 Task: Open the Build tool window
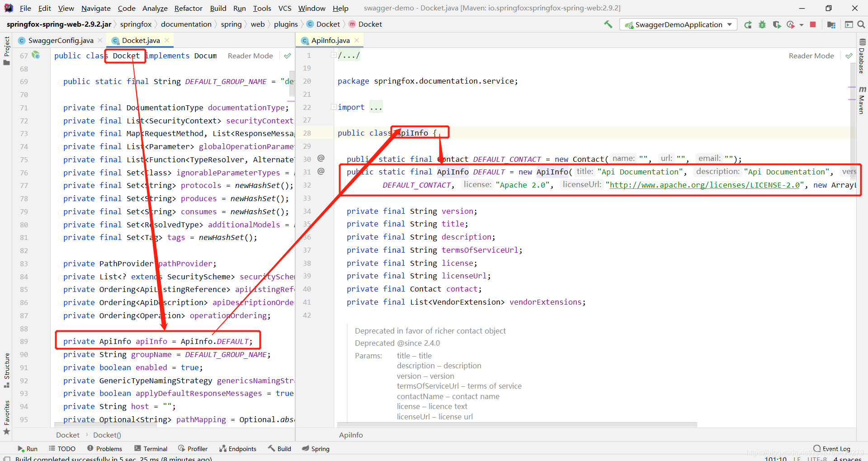(x=280, y=449)
